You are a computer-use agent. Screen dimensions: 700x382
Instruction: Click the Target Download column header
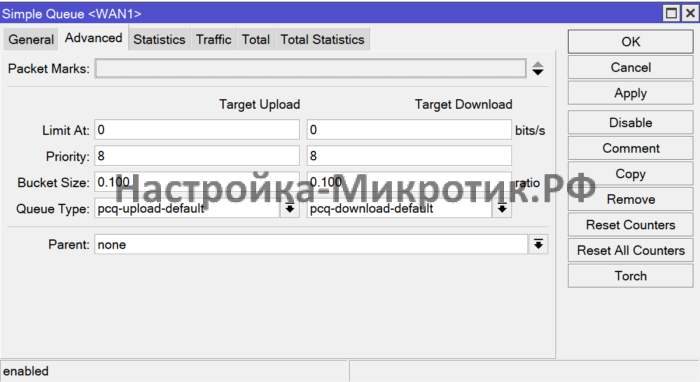pos(463,104)
